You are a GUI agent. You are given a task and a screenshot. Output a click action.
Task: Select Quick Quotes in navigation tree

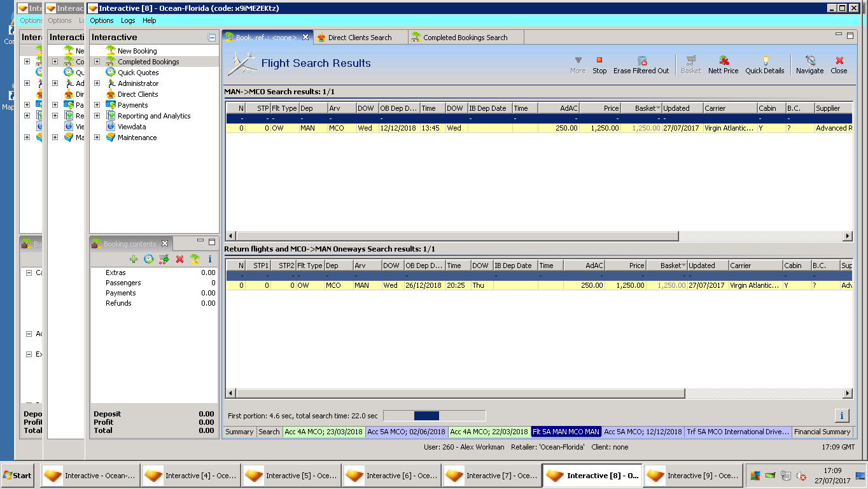click(x=138, y=73)
